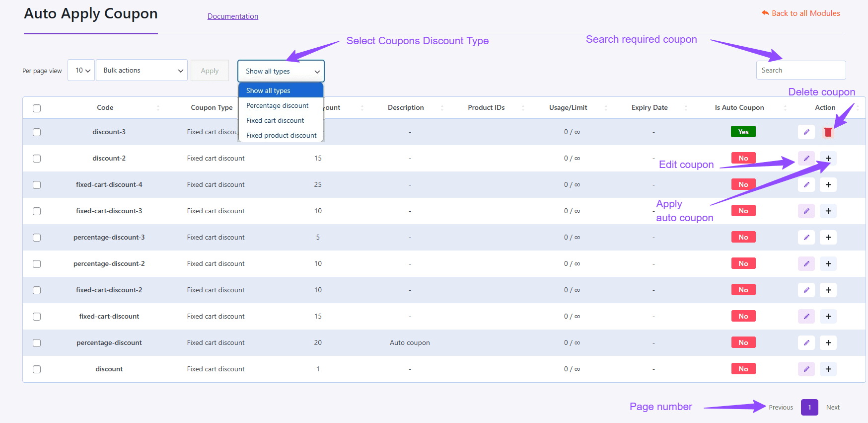Choose Percentage discount from type list
Viewport: 868px width, 423px height.
[x=278, y=106]
